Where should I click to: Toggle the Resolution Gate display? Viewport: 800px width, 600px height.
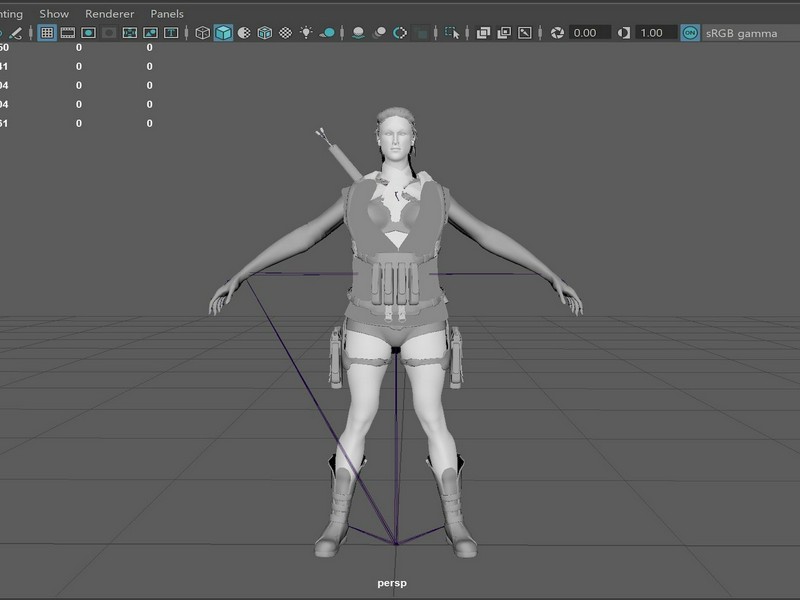88,33
